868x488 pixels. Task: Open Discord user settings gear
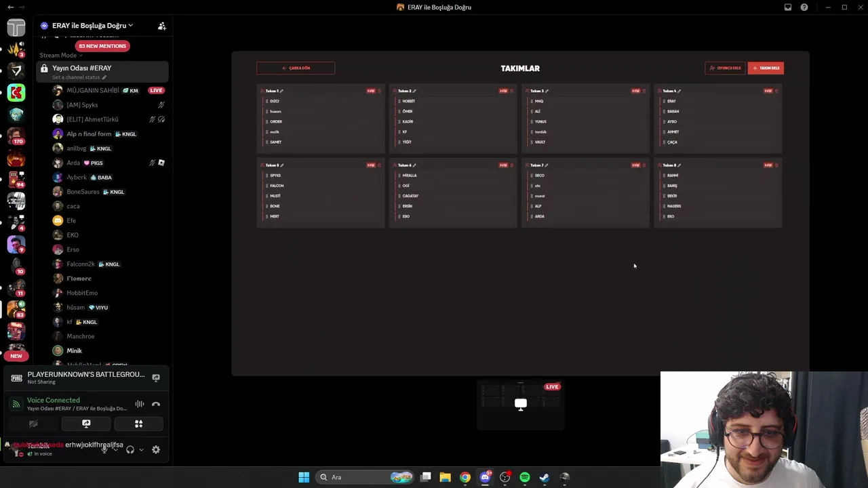click(156, 449)
